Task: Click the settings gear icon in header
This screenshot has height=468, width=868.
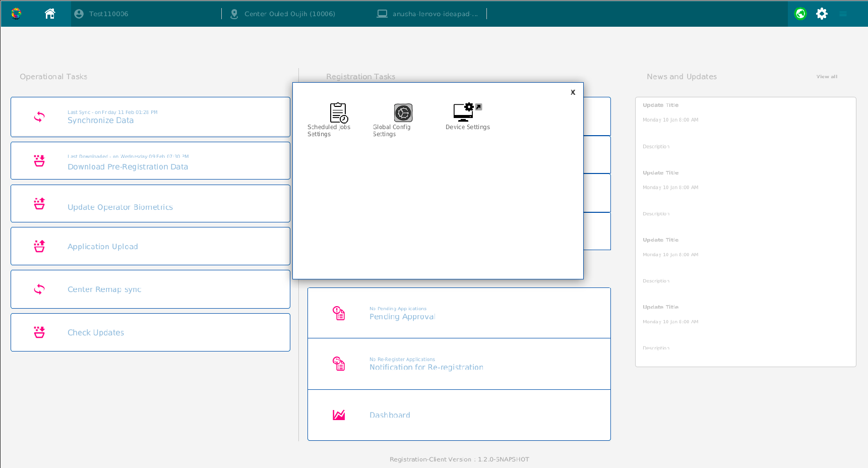Action: [x=822, y=14]
